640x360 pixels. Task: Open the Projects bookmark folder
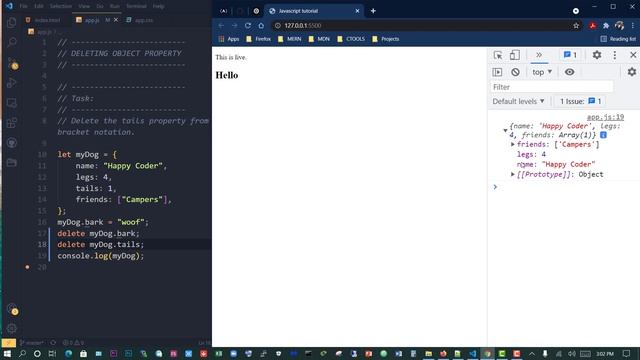pyautogui.click(x=386, y=39)
